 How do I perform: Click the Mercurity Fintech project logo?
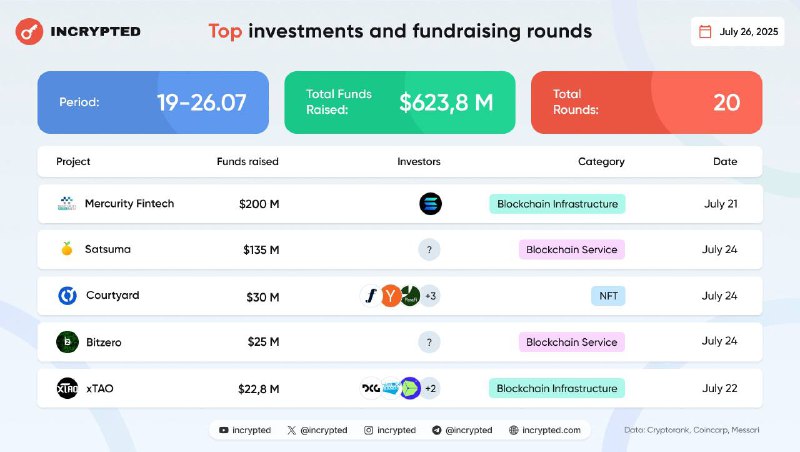pos(67,204)
